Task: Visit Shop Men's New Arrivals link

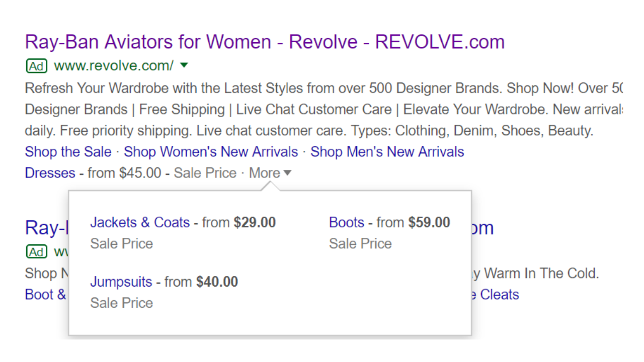Action: click(x=387, y=152)
